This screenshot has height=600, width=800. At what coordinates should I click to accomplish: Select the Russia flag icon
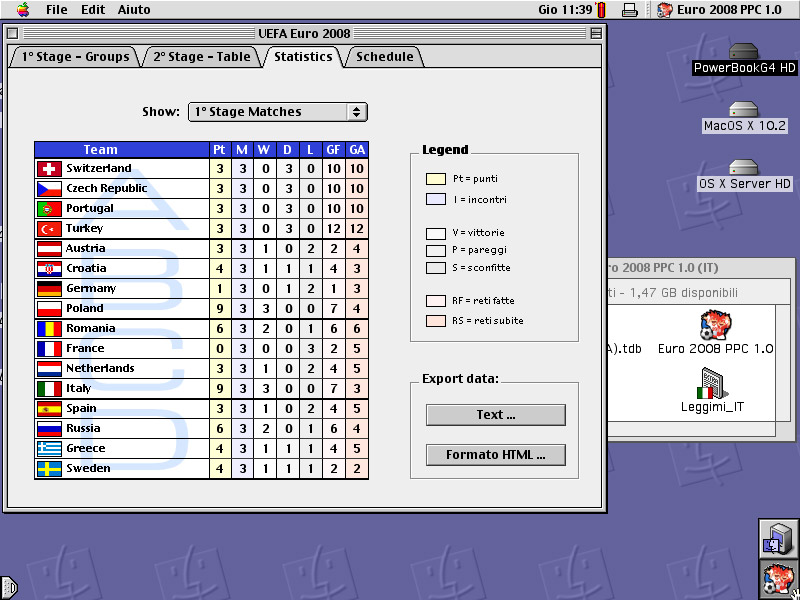click(x=49, y=429)
